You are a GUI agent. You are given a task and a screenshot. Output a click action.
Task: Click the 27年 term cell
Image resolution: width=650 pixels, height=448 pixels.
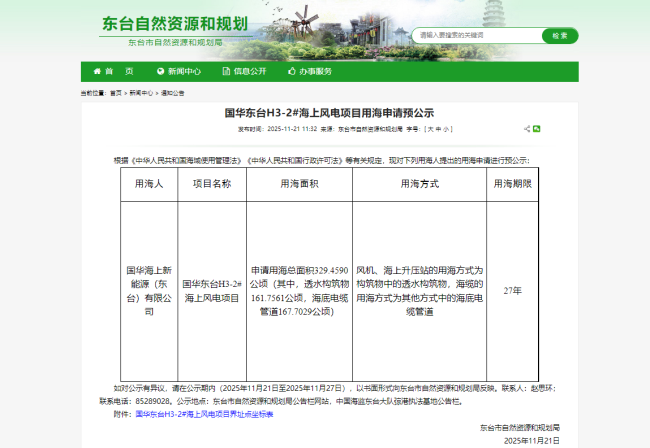pyautogui.click(x=513, y=291)
